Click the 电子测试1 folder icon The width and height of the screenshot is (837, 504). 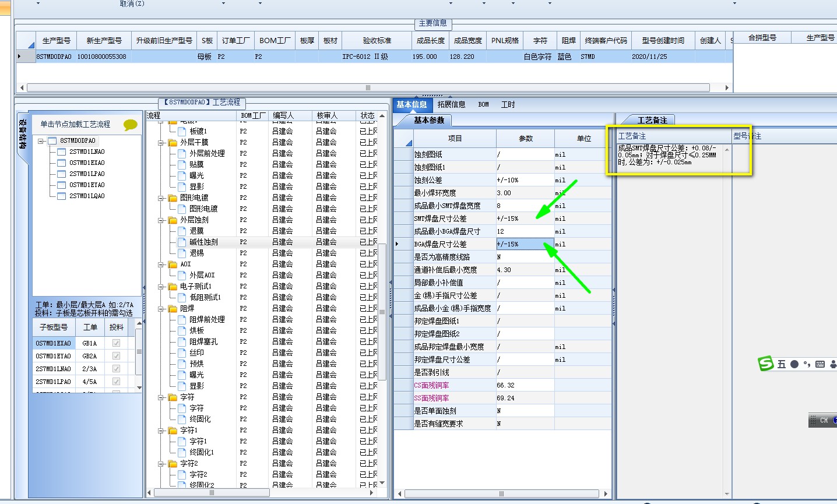tap(173, 286)
